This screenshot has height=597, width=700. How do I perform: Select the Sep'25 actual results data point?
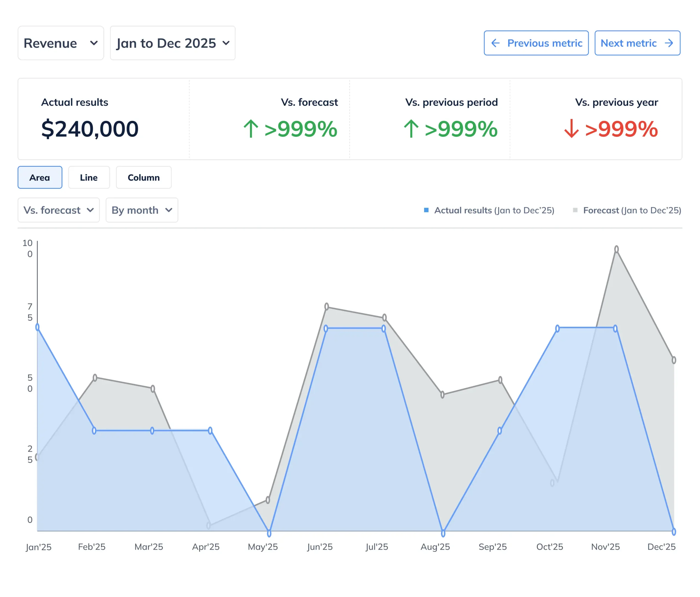coord(500,431)
